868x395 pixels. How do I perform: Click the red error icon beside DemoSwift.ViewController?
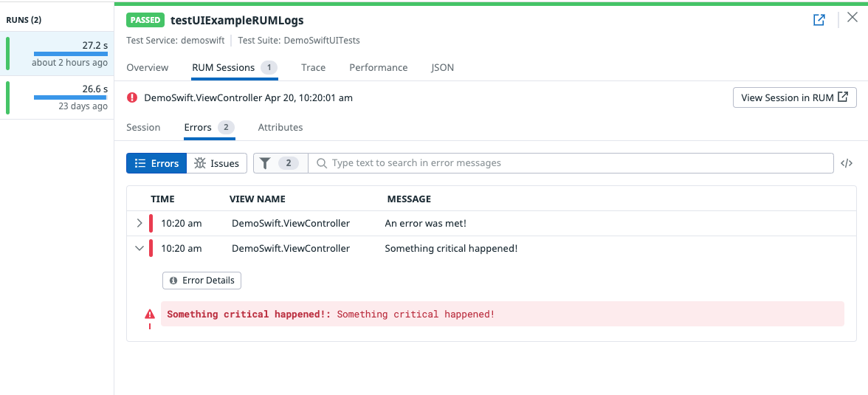point(132,97)
